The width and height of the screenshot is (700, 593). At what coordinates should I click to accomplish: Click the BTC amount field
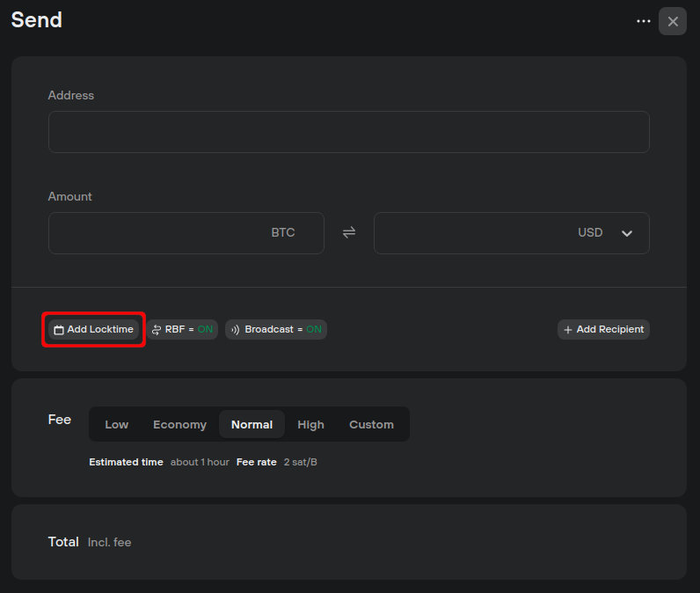186,233
